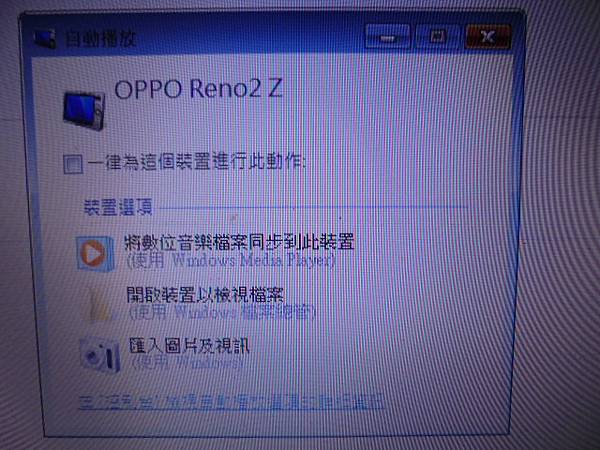This screenshot has width=600, height=450.
Task: Select 開啟裝置以檢視檔案 option
Action: (x=205, y=295)
